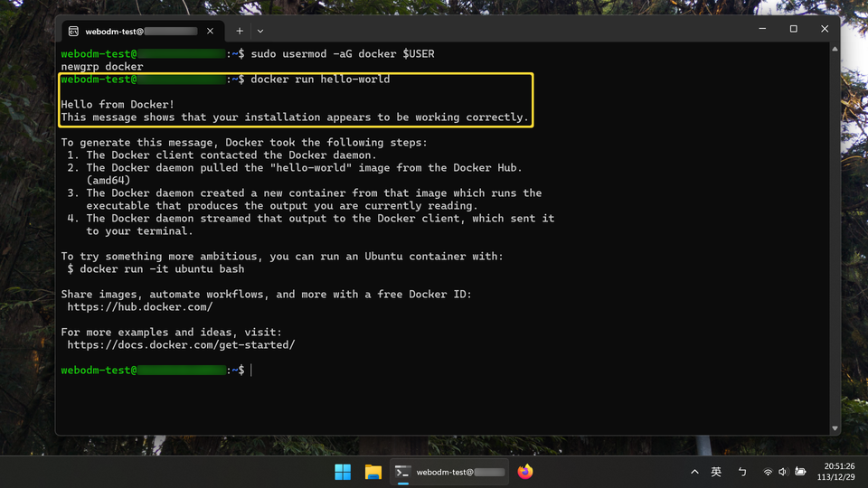Click the battery tray icon
This screenshot has width=868, height=488.
(x=800, y=472)
